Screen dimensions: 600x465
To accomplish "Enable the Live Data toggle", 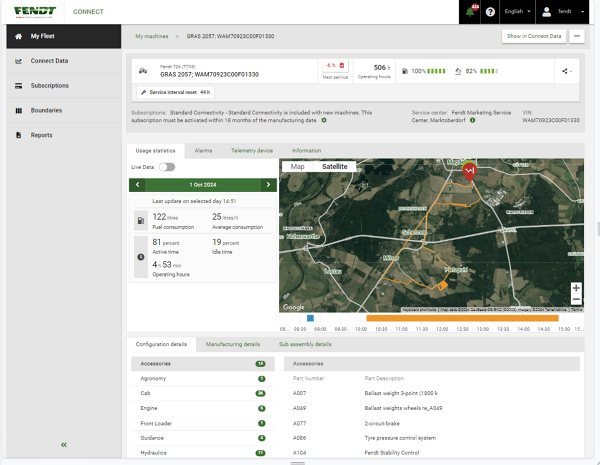I will tap(166, 167).
